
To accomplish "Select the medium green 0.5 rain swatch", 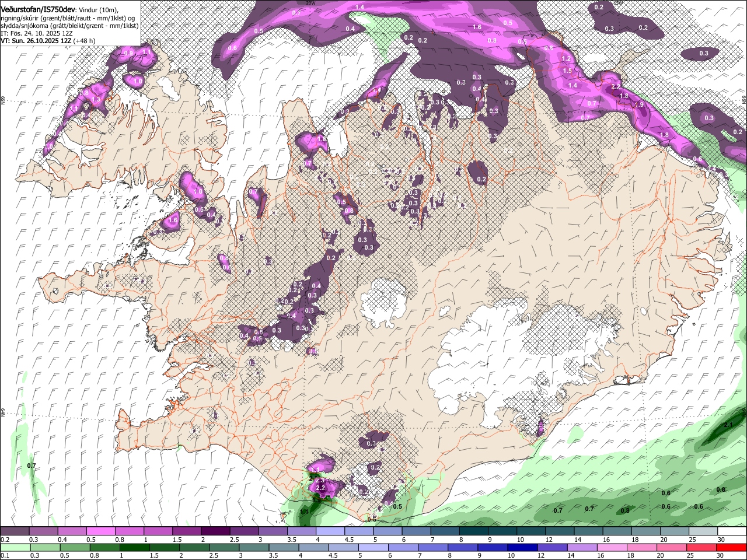I will coord(75,547).
